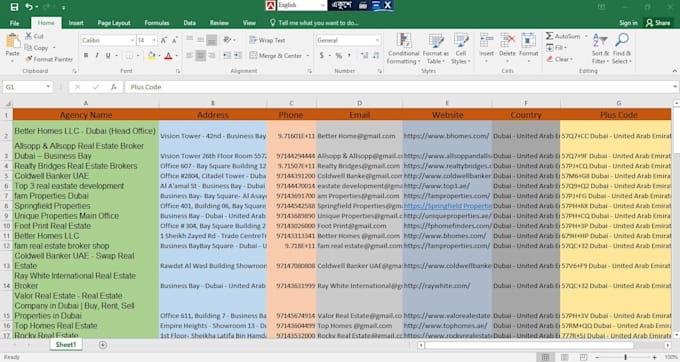This screenshot has height=362, width=680.
Task: Click the AutoSum button
Action: coord(563,36)
